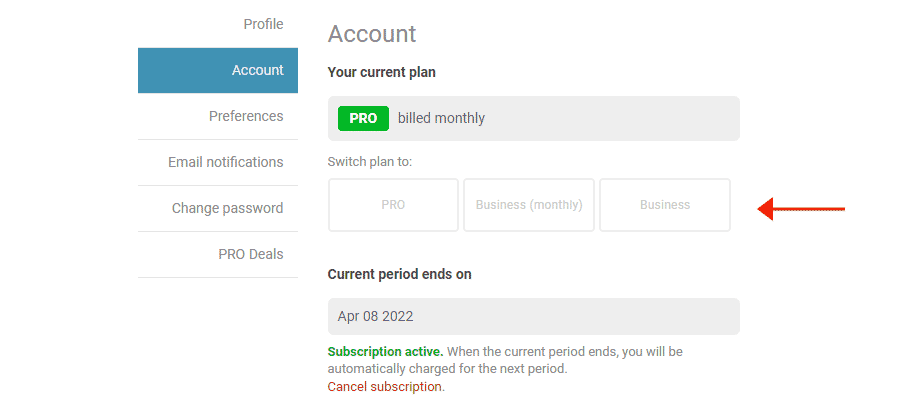View PRO Deals in the sidebar
The image size is (900, 410).
click(x=218, y=254)
